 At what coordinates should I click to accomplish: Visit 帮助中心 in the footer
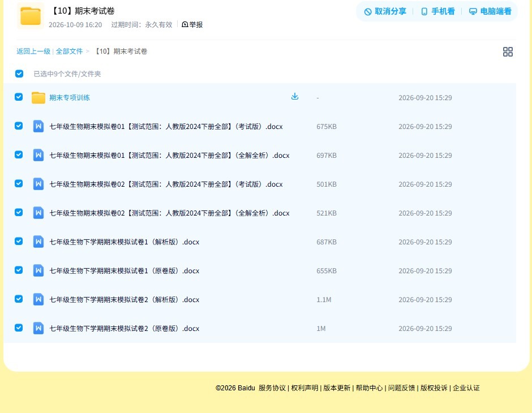coord(369,388)
